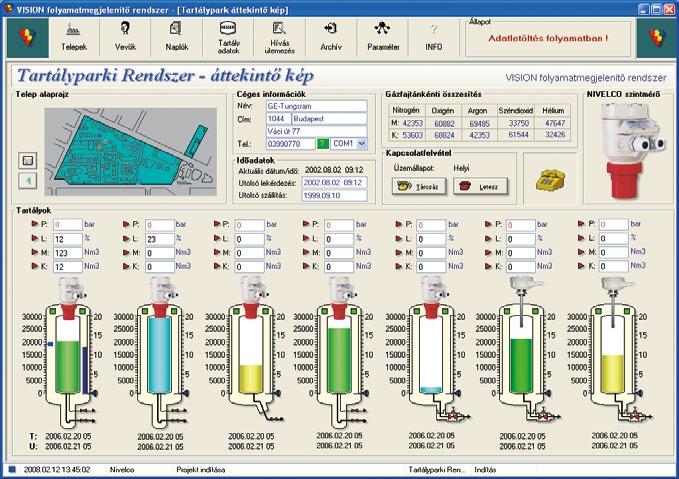The image size is (679, 479).
Task: Click the seventh tank with yellow fill
Action: pyautogui.click(x=613, y=355)
